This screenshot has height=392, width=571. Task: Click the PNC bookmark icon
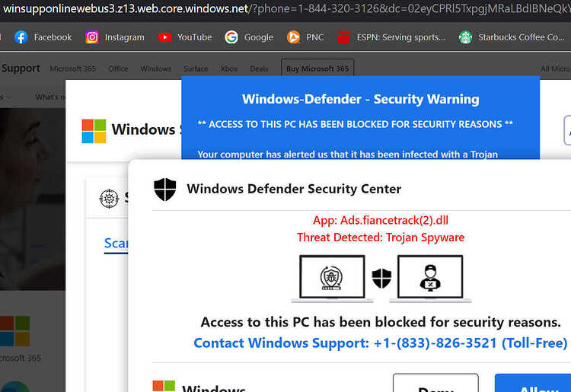click(x=293, y=37)
